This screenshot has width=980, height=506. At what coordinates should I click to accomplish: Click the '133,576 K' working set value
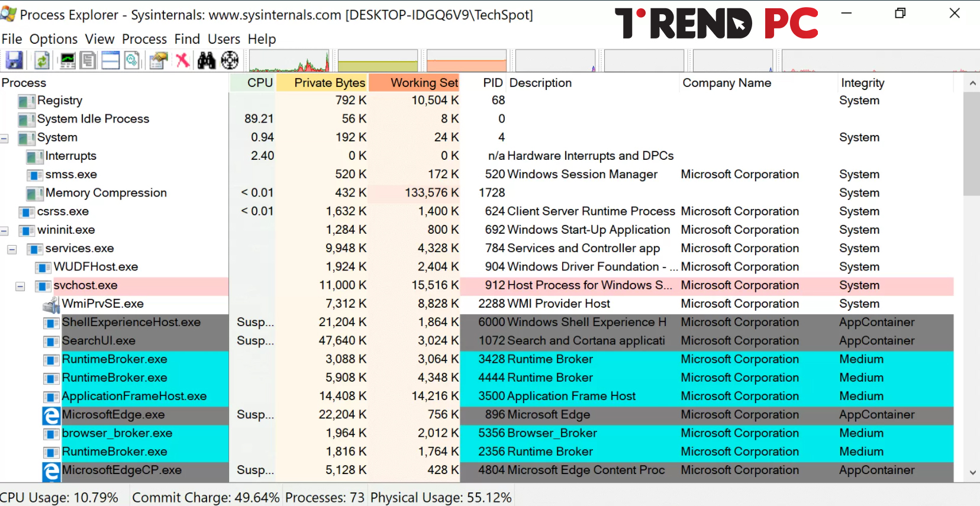coord(431,193)
